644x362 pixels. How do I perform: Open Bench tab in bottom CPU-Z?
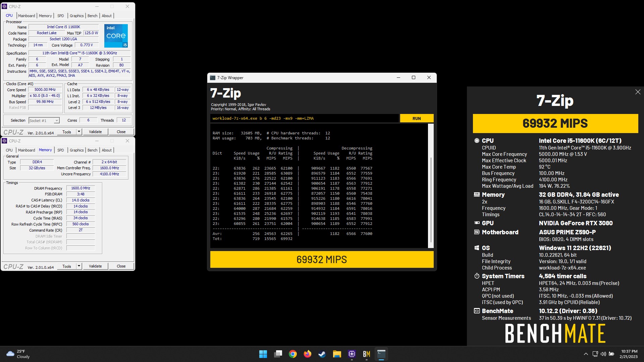click(x=92, y=150)
